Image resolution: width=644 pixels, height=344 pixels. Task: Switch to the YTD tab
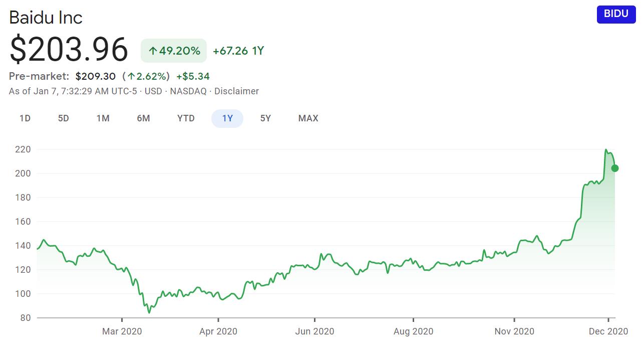pyautogui.click(x=186, y=118)
